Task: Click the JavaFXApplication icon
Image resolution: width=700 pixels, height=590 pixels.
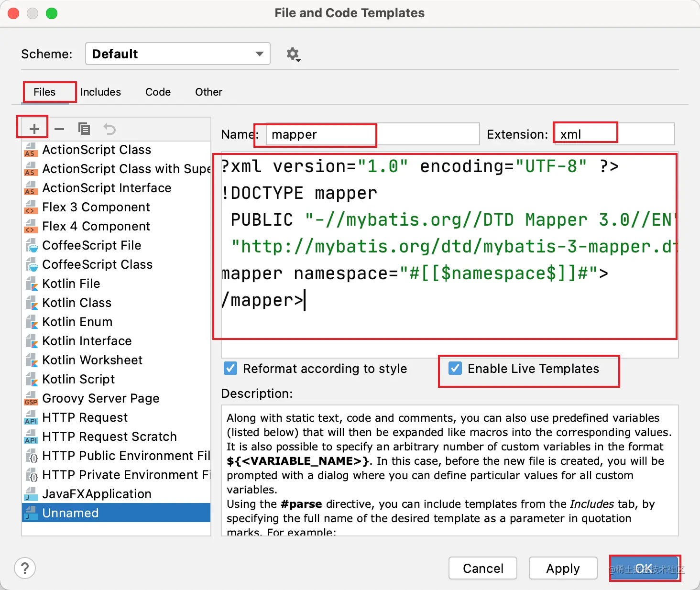Action: (x=31, y=494)
